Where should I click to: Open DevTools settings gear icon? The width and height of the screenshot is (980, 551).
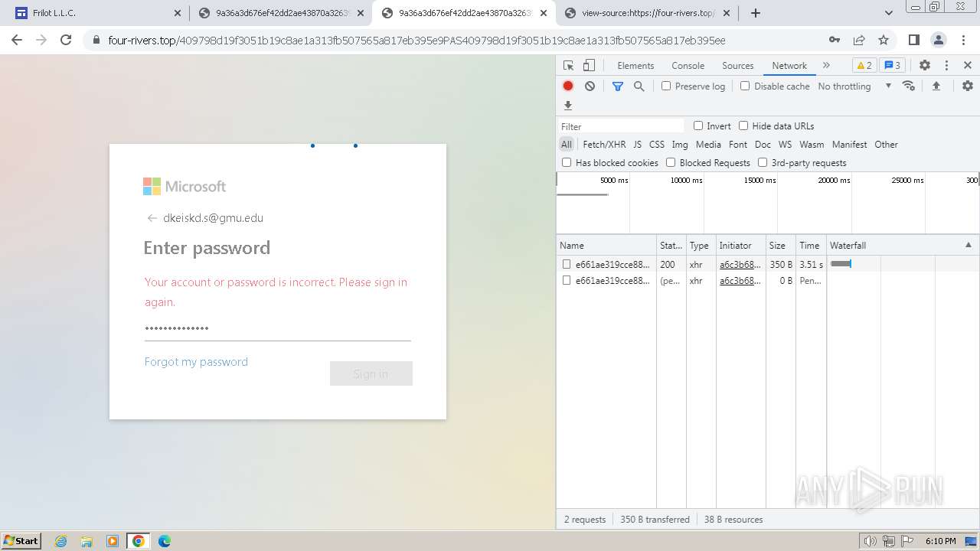925,66
